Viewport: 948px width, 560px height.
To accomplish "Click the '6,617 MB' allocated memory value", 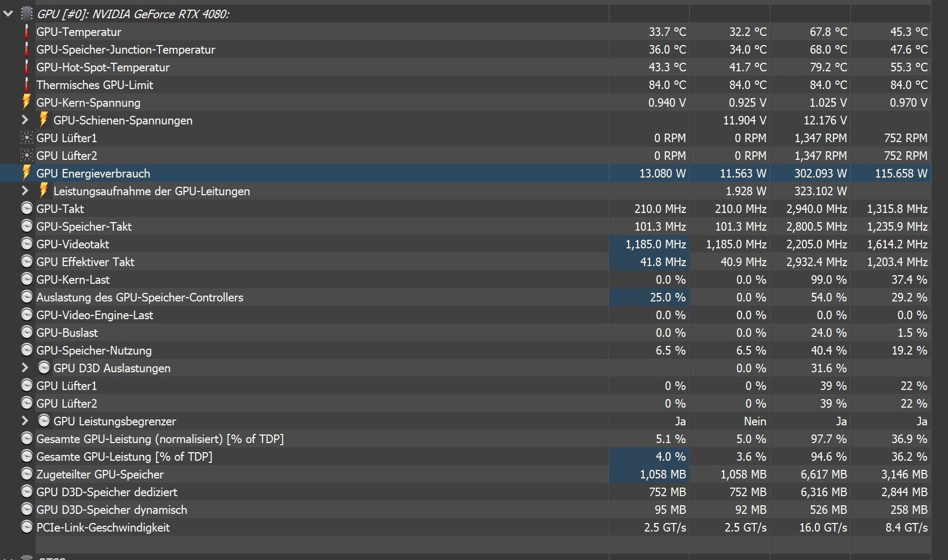I will click(x=824, y=475).
